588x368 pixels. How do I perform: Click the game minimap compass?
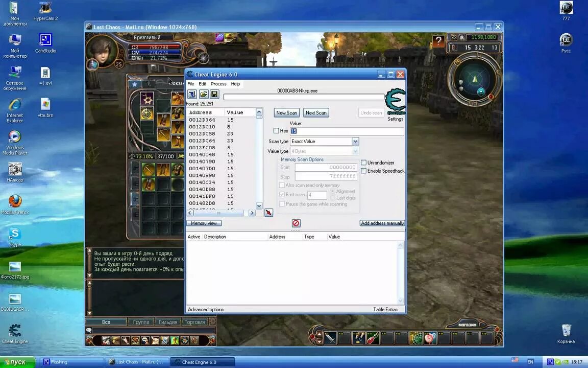point(475,80)
